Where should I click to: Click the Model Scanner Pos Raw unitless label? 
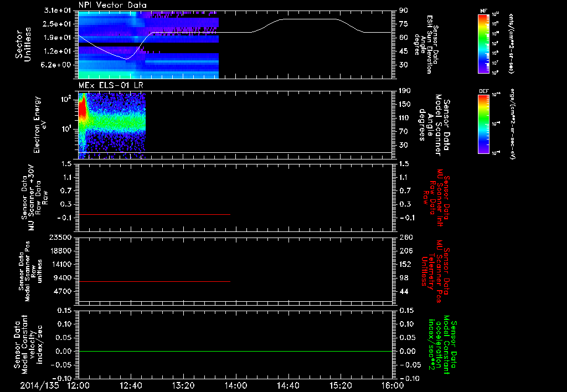(30, 271)
